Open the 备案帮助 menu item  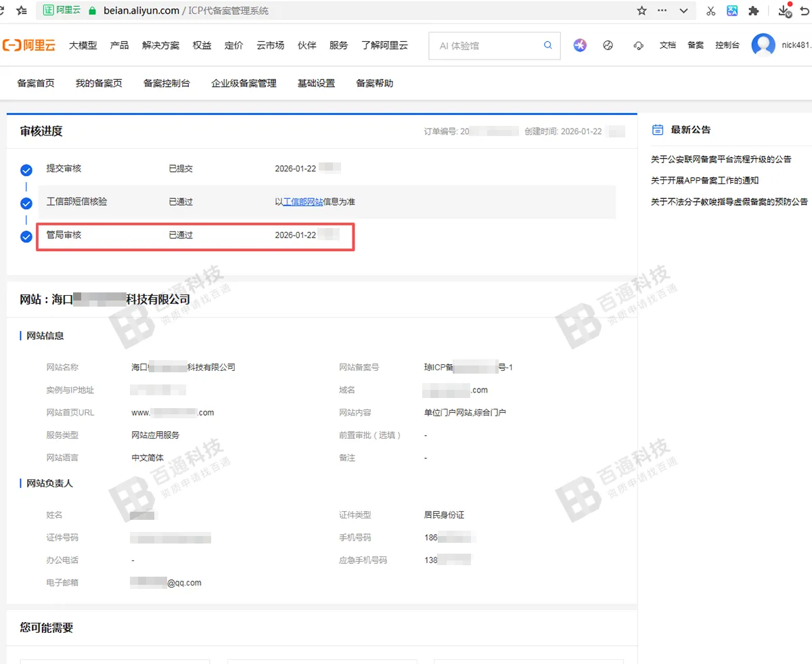pos(374,83)
